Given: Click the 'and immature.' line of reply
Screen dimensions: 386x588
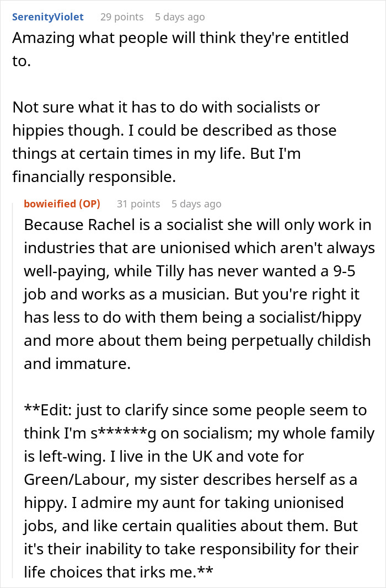Looking at the screenshot, I should 77,364.
